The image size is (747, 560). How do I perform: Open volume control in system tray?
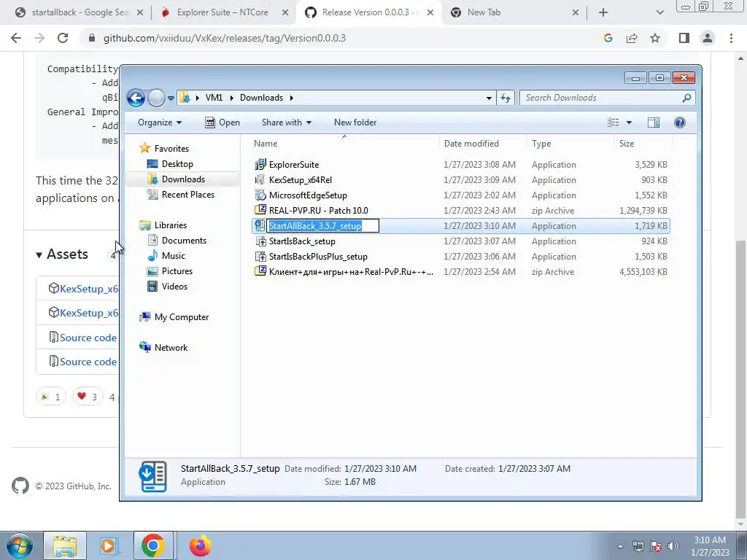(673, 546)
